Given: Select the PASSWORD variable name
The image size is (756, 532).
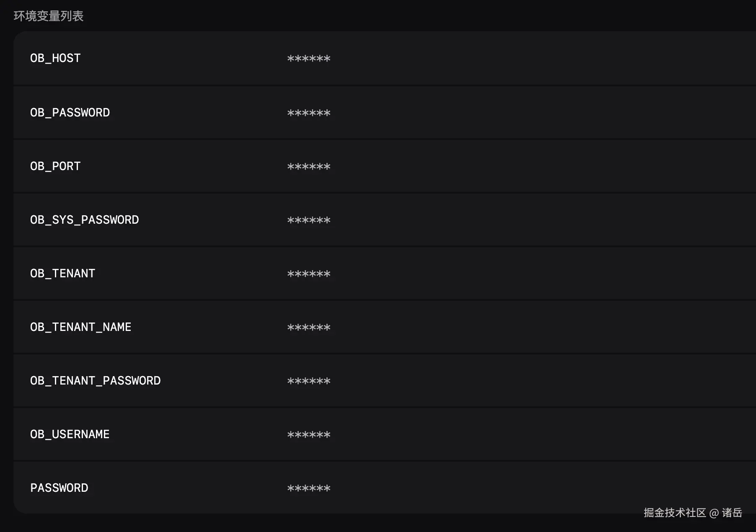Looking at the screenshot, I should tap(59, 488).
